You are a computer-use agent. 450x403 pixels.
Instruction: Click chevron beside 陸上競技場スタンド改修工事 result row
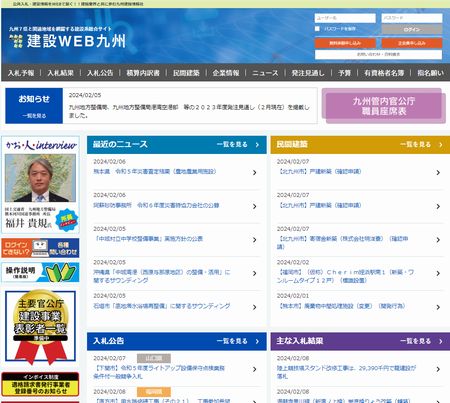point(438,369)
